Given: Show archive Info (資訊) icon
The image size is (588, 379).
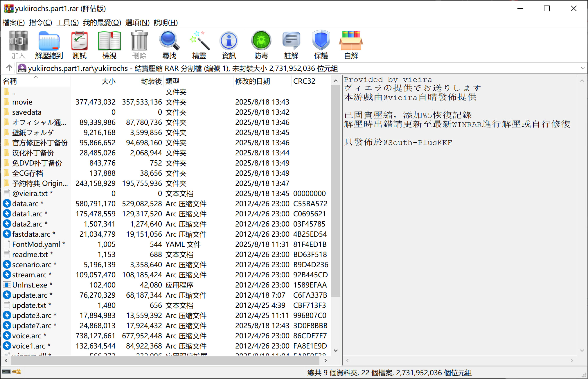Looking at the screenshot, I should [x=229, y=44].
